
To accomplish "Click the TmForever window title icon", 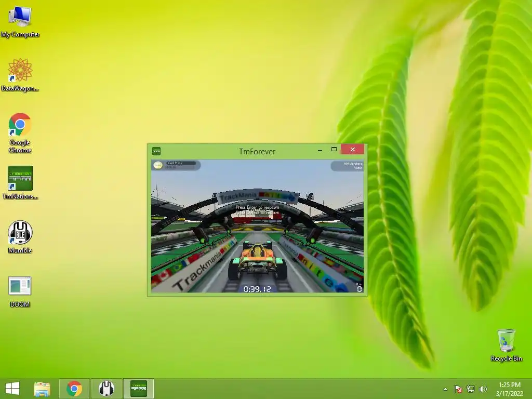I will tap(156, 151).
